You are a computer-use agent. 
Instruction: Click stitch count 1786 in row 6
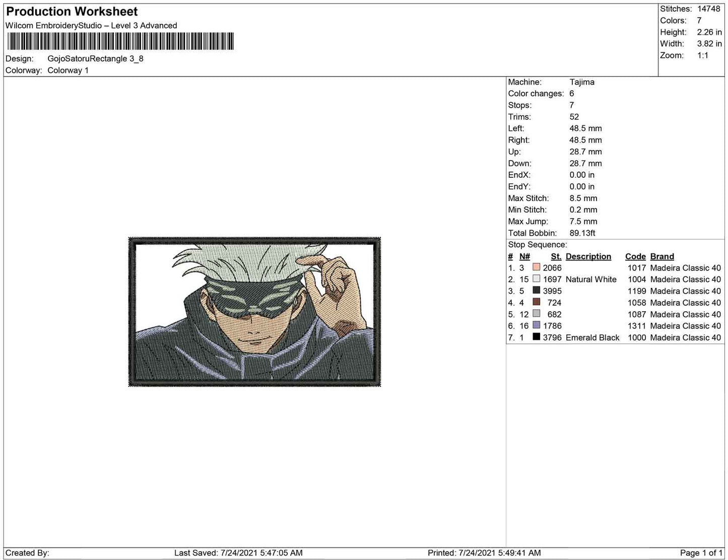coord(552,326)
